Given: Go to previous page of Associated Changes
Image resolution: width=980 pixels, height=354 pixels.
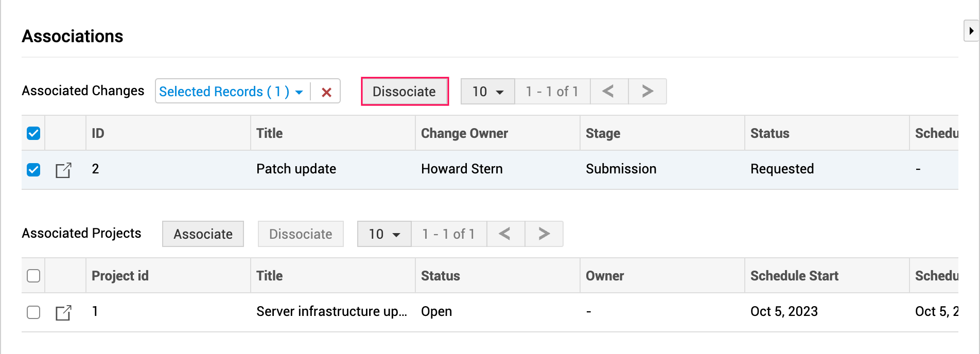Looking at the screenshot, I should point(609,92).
